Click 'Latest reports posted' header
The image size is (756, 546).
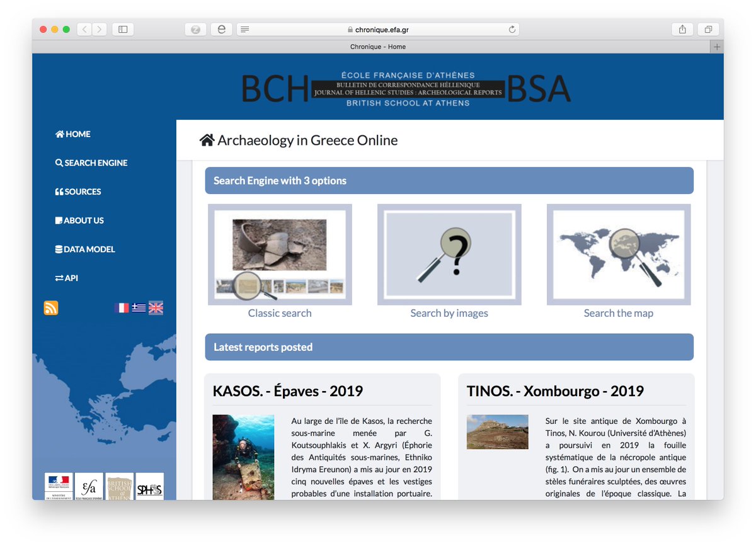(x=449, y=347)
